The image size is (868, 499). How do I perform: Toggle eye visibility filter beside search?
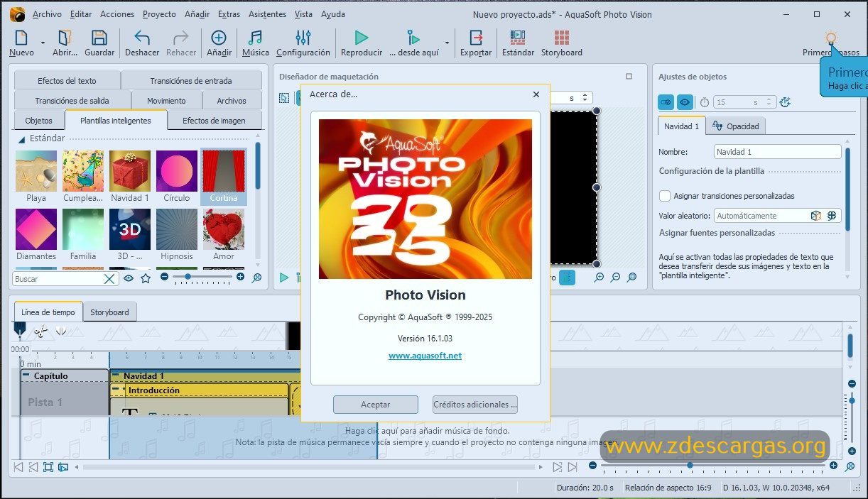(129, 278)
